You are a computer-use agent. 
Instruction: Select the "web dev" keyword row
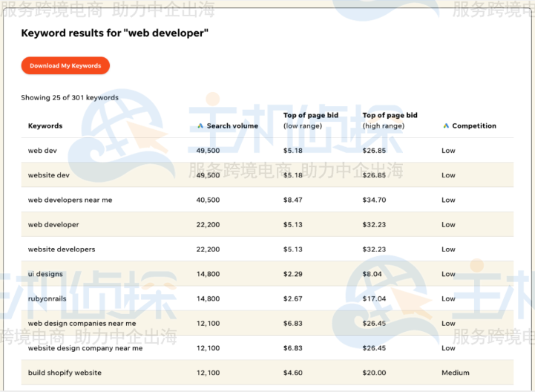point(42,151)
